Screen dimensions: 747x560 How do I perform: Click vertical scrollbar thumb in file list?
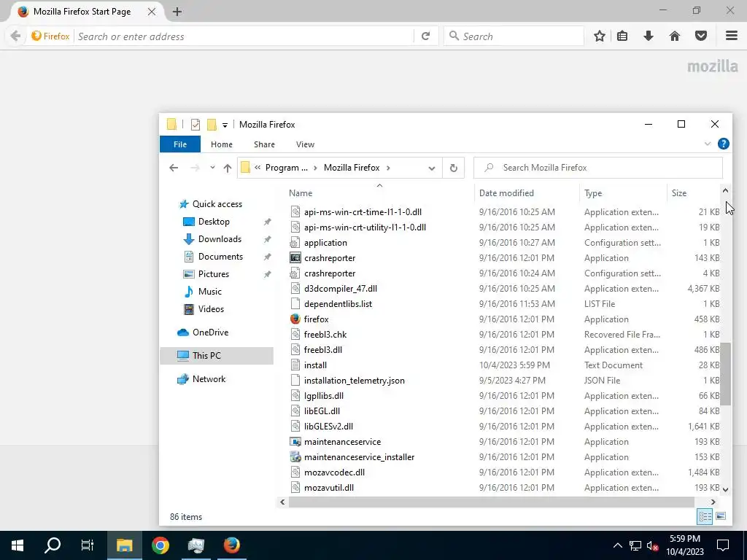[x=725, y=374]
